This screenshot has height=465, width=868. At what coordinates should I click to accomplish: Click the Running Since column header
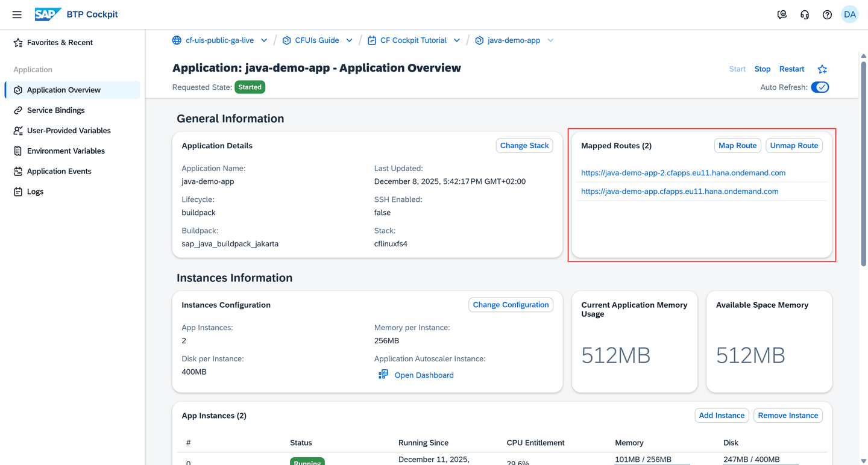[424, 443]
